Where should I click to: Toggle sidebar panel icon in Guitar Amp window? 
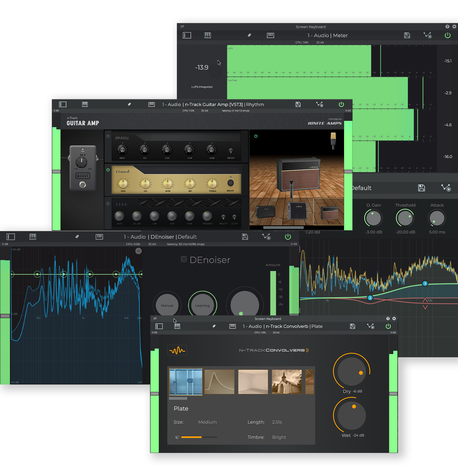pyautogui.click(x=63, y=104)
